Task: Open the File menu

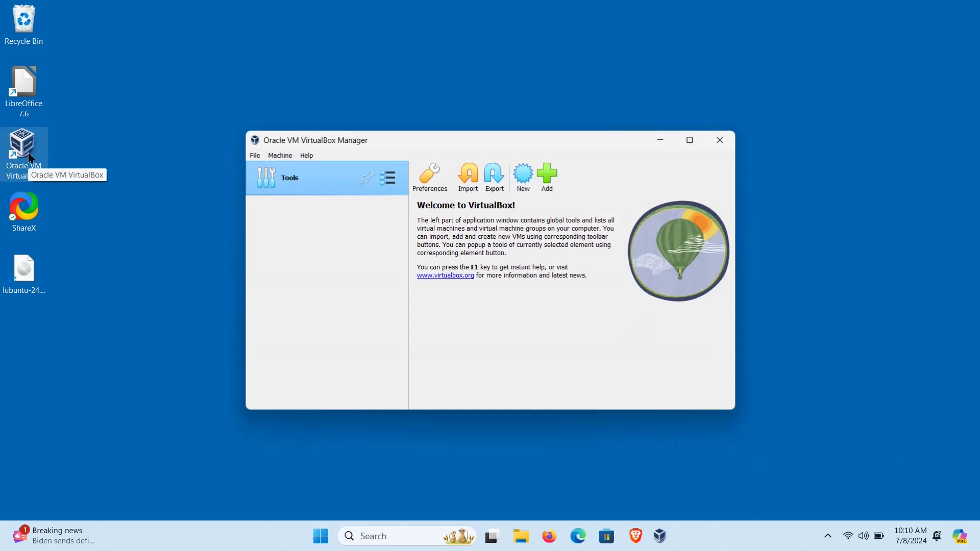Action: coord(255,156)
